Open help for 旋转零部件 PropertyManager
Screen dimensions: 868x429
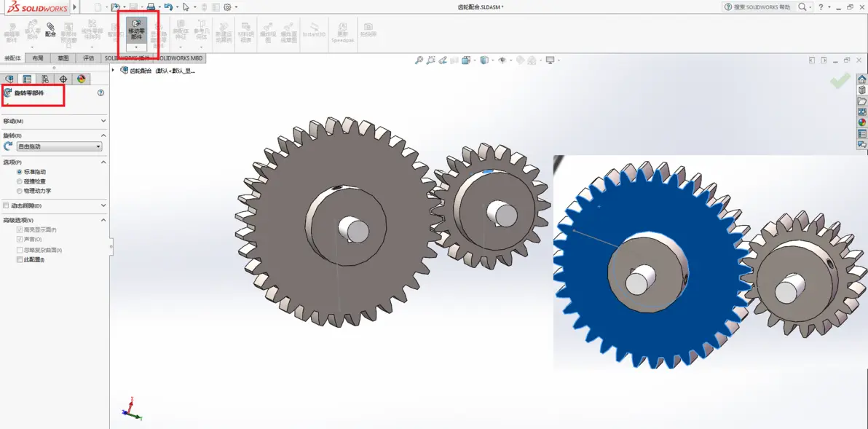point(100,93)
